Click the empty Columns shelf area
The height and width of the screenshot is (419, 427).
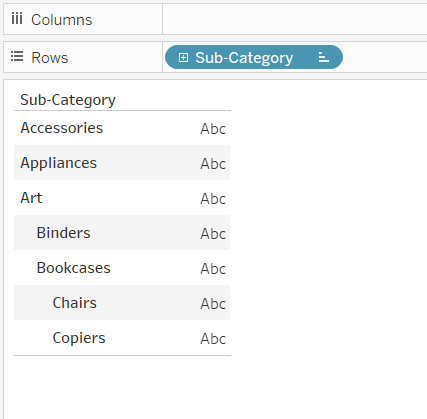295,19
